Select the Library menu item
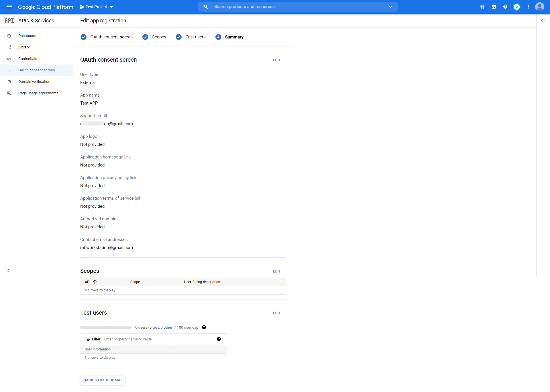 tap(24, 47)
